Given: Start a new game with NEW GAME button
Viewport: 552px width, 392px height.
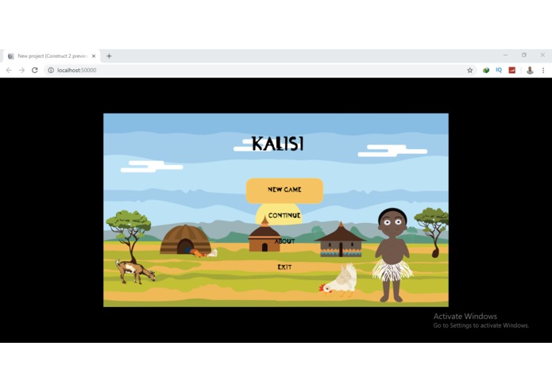Looking at the screenshot, I should point(284,190).
